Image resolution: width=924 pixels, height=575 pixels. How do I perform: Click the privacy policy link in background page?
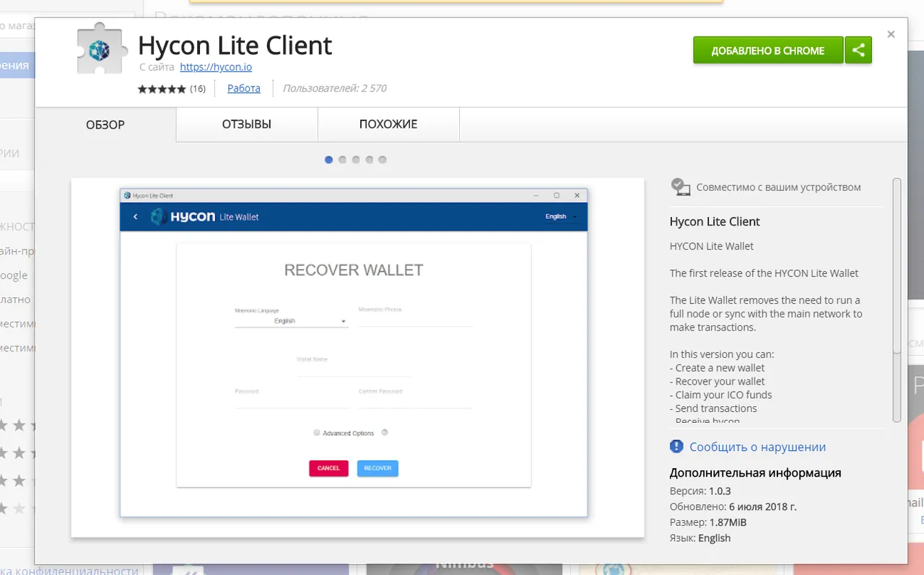69,570
